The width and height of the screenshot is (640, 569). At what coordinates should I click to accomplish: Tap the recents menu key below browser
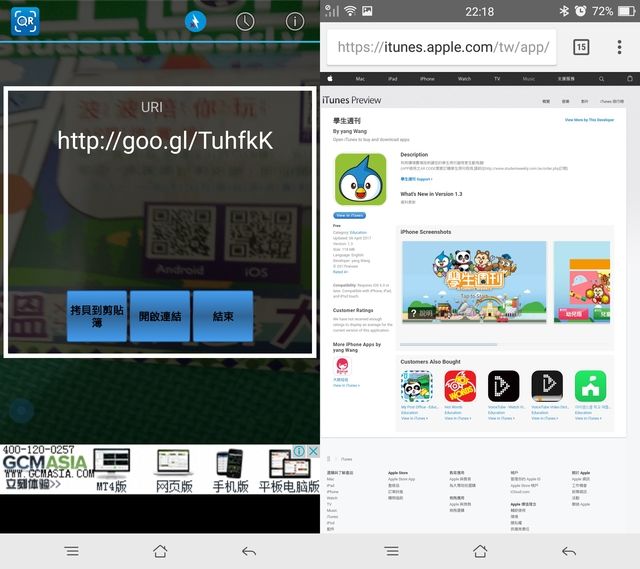(x=392, y=551)
